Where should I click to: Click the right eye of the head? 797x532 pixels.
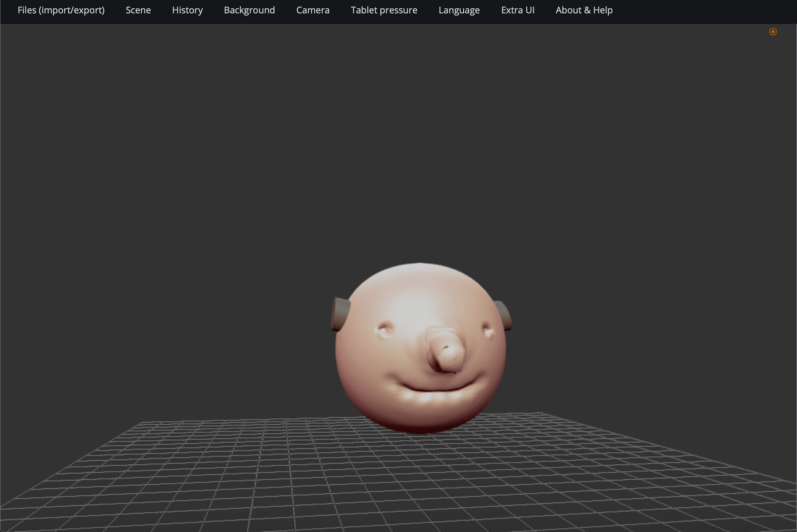coord(487,331)
